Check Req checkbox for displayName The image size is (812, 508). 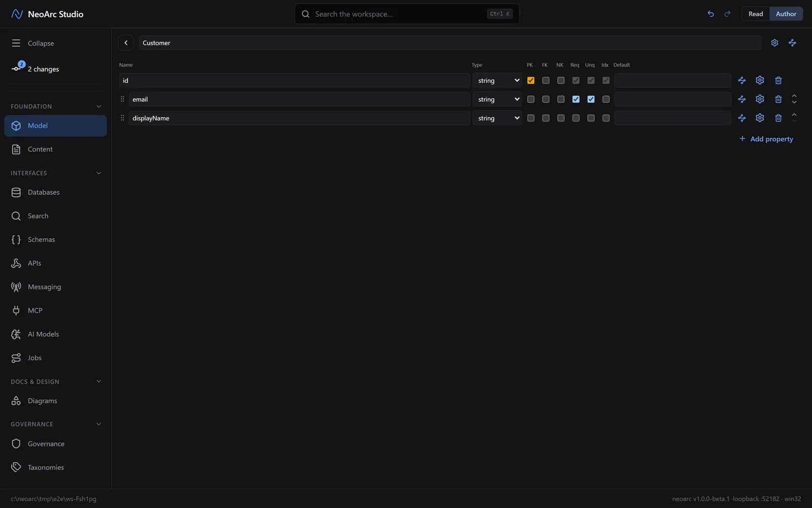[x=576, y=118]
